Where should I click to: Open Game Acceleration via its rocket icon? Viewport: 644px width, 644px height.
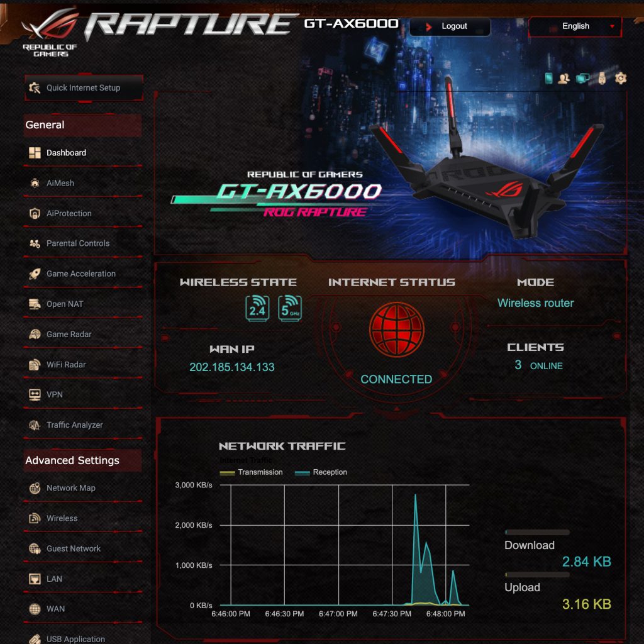click(35, 274)
